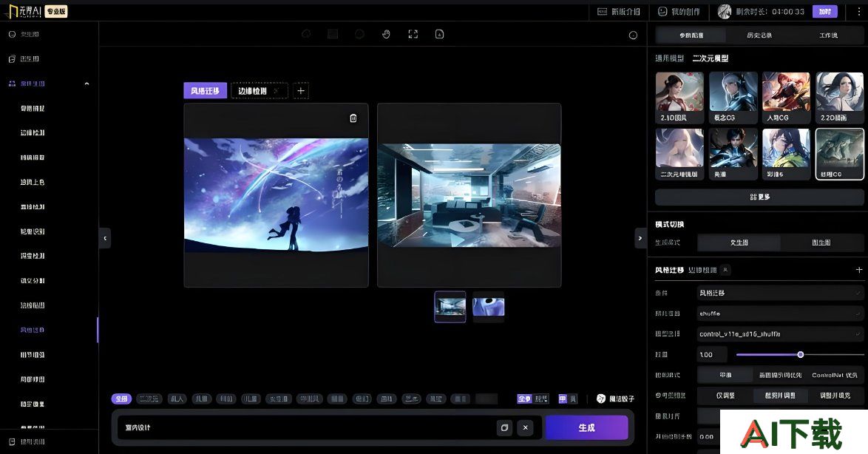Open the control_v11e_sd15_shuffle model dropdown
The width and height of the screenshot is (868, 454).
click(x=780, y=334)
